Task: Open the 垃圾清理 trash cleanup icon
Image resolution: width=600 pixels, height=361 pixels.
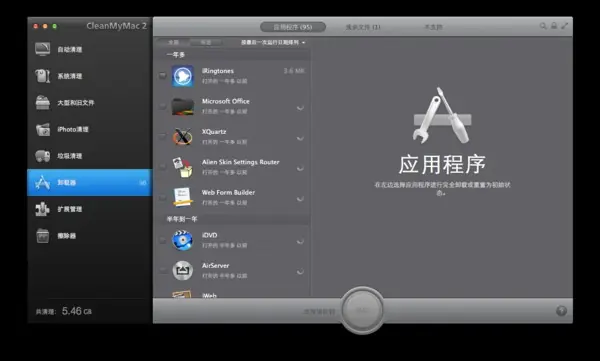Action: click(x=42, y=156)
